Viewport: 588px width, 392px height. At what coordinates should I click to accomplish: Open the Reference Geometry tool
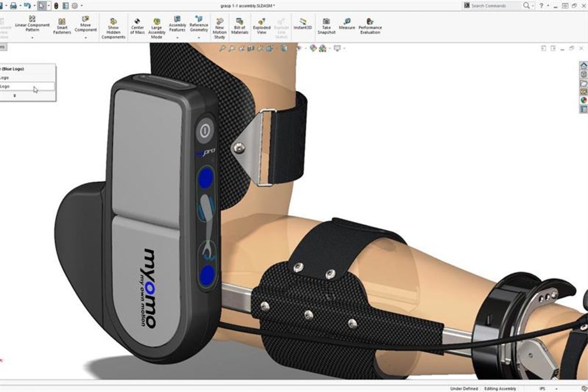point(199,23)
